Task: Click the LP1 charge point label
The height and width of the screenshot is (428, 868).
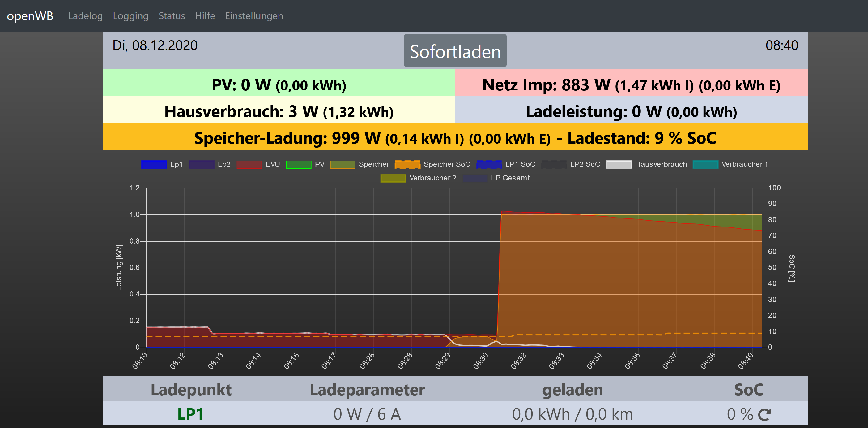Action: tap(190, 414)
